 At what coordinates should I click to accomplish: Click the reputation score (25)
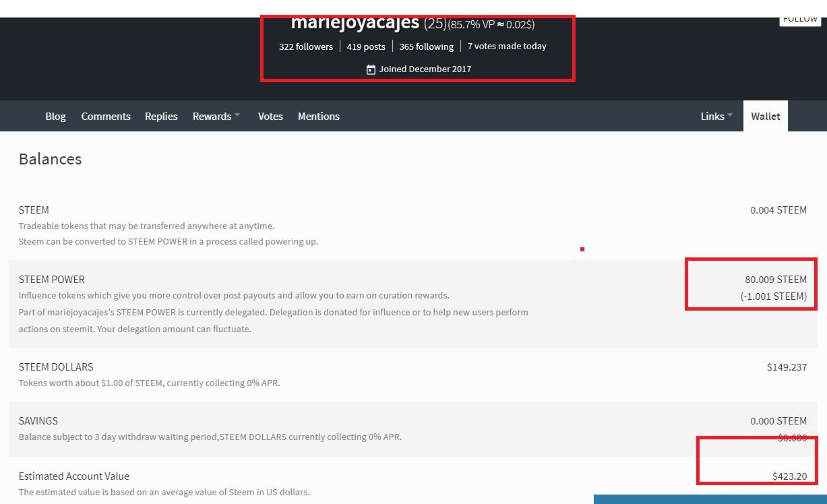click(435, 24)
